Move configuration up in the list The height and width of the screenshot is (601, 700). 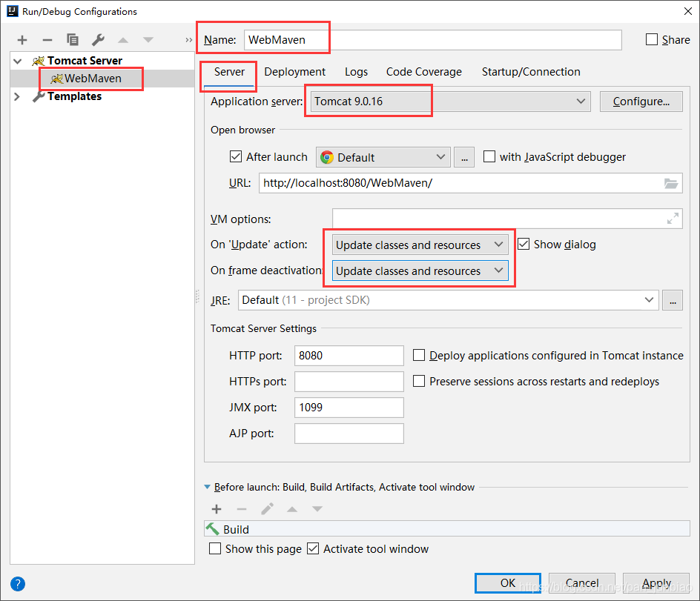tap(123, 40)
